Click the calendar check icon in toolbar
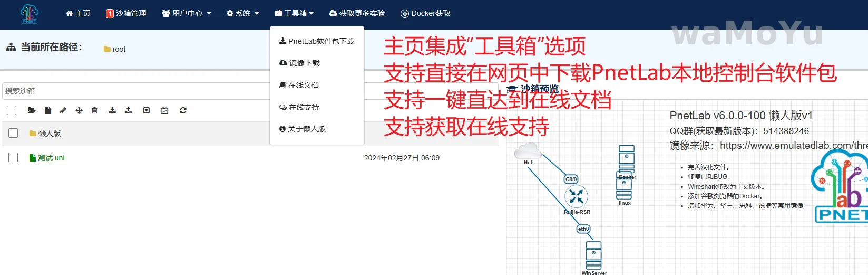868x275 pixels. pos(164,110)
